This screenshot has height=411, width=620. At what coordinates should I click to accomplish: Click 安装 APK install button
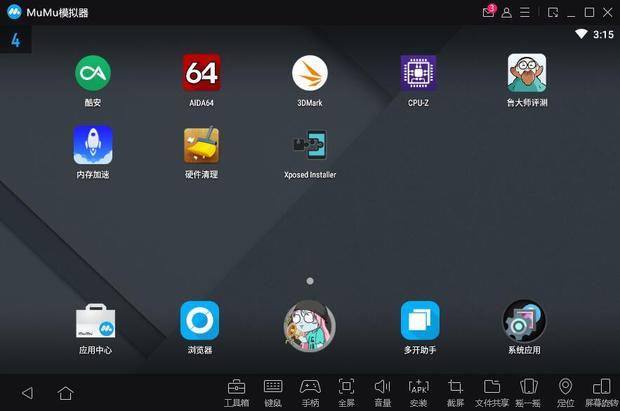pyautogui.click(x=419, y=391)
